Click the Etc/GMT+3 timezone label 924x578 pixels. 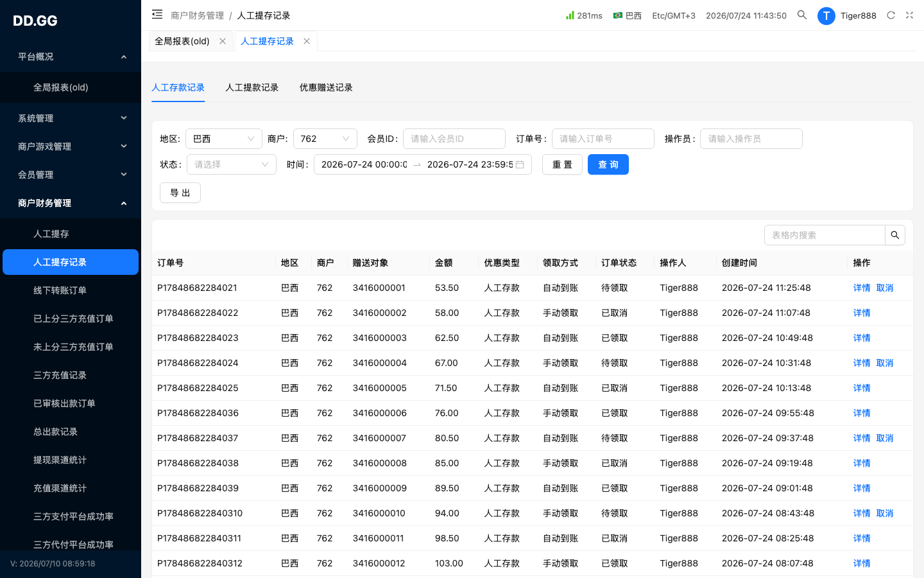point(674,15)
